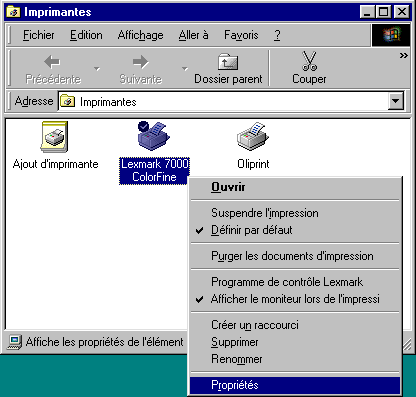The width and height of the screenshot is (416, 397).
Task: Open the Suivante history dropdown arrow
Action: pos(185,68)
